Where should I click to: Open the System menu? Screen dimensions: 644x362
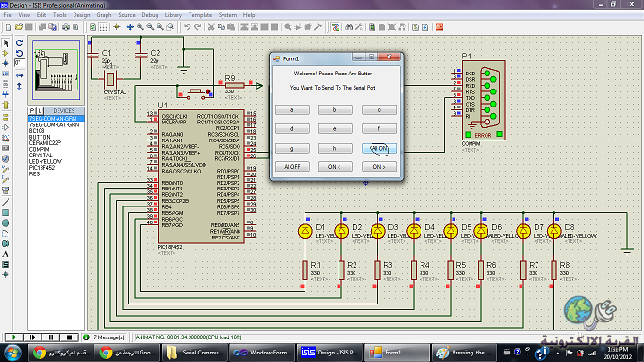pyautogui.click(x=227, y=15)
